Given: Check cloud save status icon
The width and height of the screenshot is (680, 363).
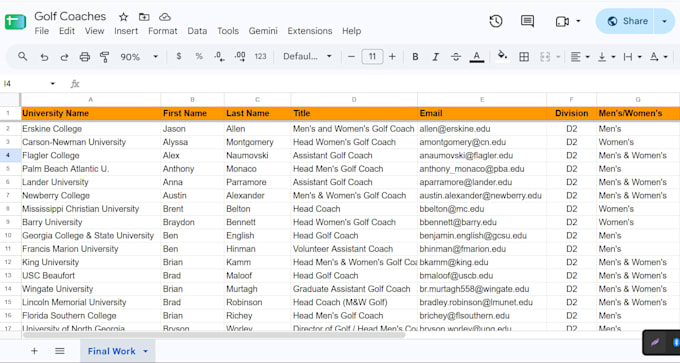Looking at the screenshot, I should tap(165, 17).
